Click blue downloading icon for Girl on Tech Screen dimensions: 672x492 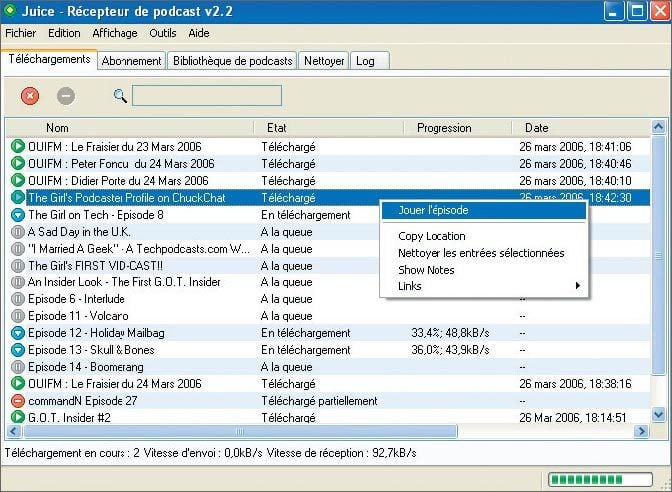pyautogui.click(x=17, y=215)
